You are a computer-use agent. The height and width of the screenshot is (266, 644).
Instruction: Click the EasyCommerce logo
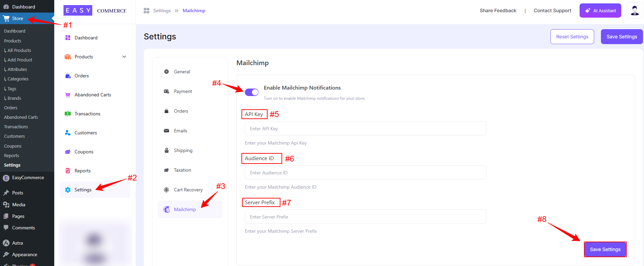click(95, 11)
